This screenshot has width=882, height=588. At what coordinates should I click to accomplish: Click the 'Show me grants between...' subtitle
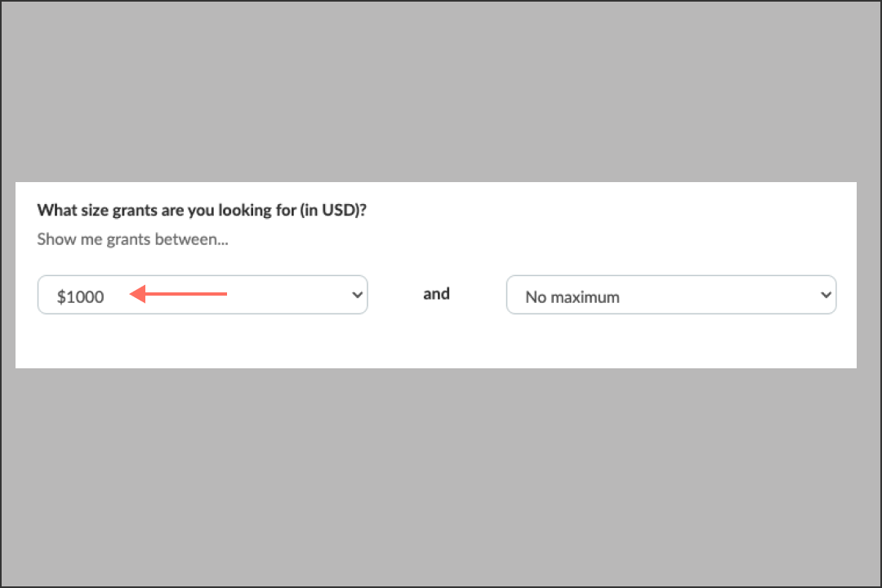click(x=132, y=239)
